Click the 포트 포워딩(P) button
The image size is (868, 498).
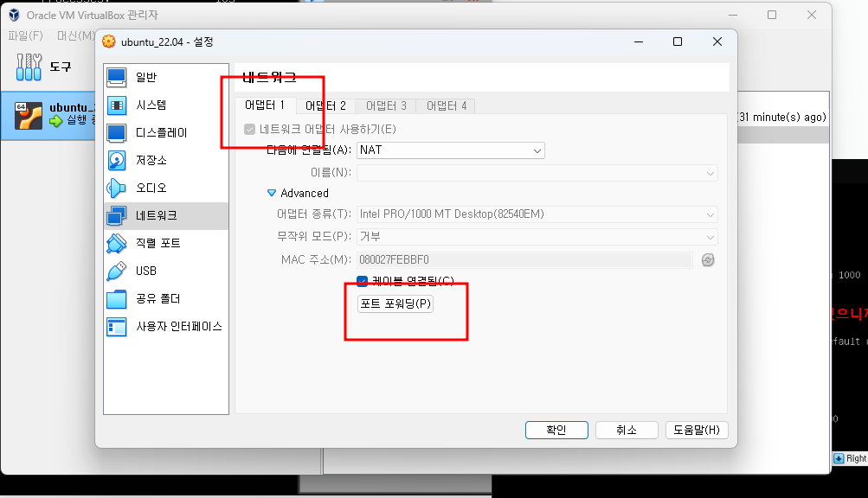395,303
